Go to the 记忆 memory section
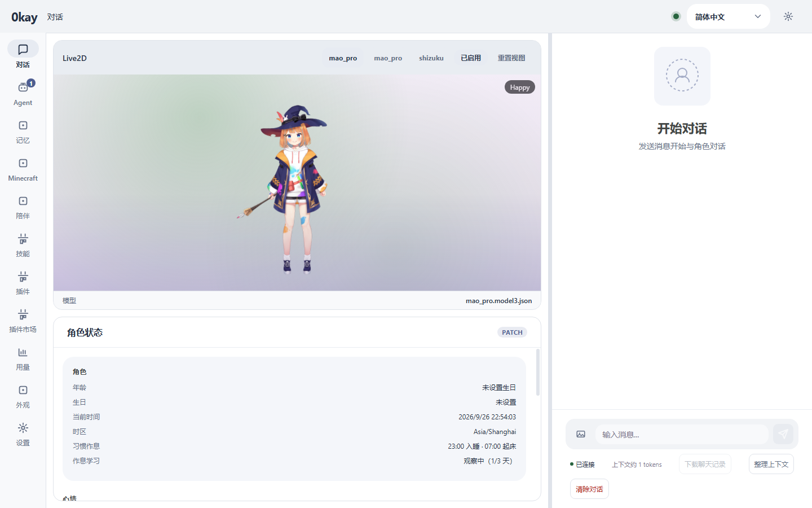The width and height of the screenshot is (812, 508). pos(23,130)
